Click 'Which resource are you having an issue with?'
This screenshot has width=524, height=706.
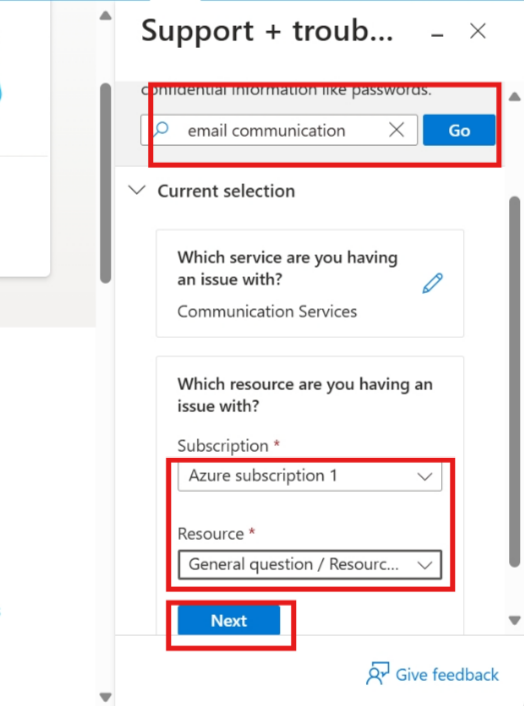305,395
